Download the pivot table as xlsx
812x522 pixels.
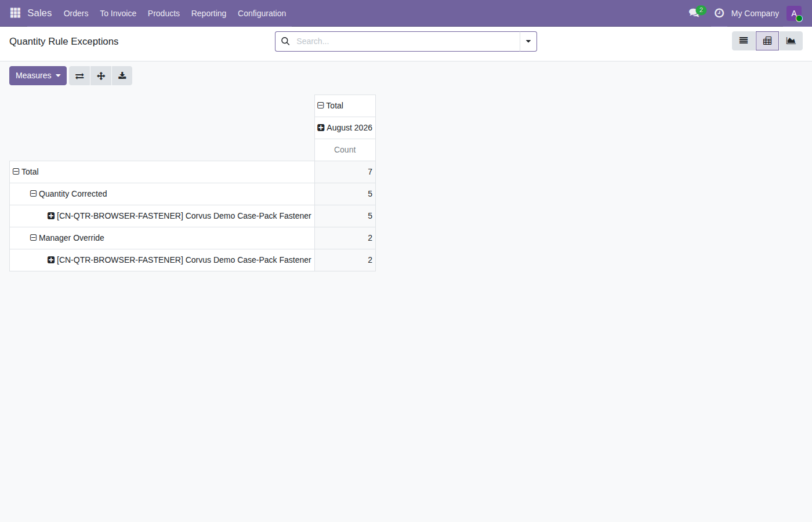coord(122,76)
